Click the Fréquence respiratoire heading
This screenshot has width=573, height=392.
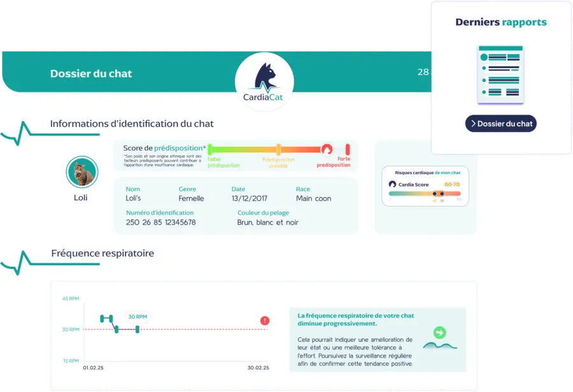pos(103,253)
